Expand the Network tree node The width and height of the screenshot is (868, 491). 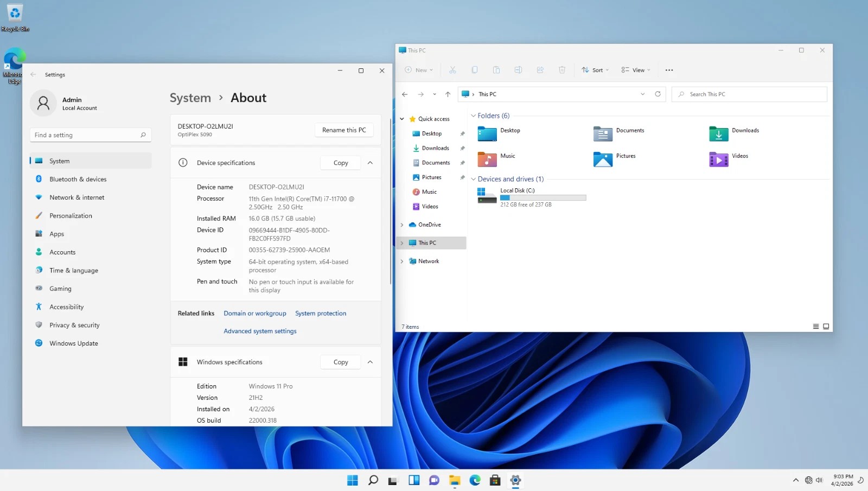click(x=402, y=261)
